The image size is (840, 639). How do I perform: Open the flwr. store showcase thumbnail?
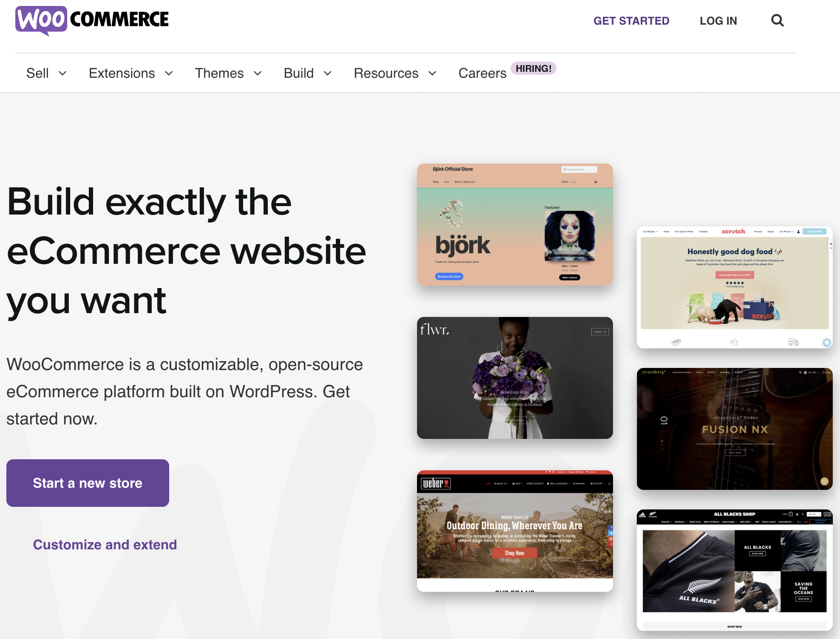pos(515,378)
